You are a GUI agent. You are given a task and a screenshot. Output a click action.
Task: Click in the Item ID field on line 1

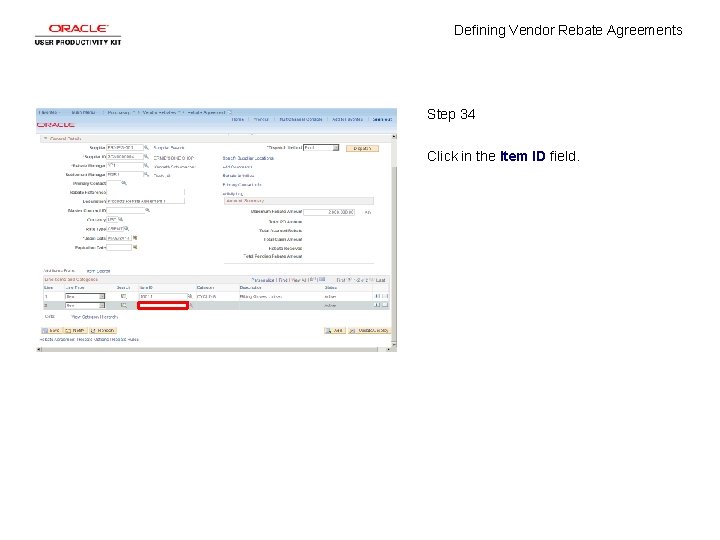pos(163,297)
